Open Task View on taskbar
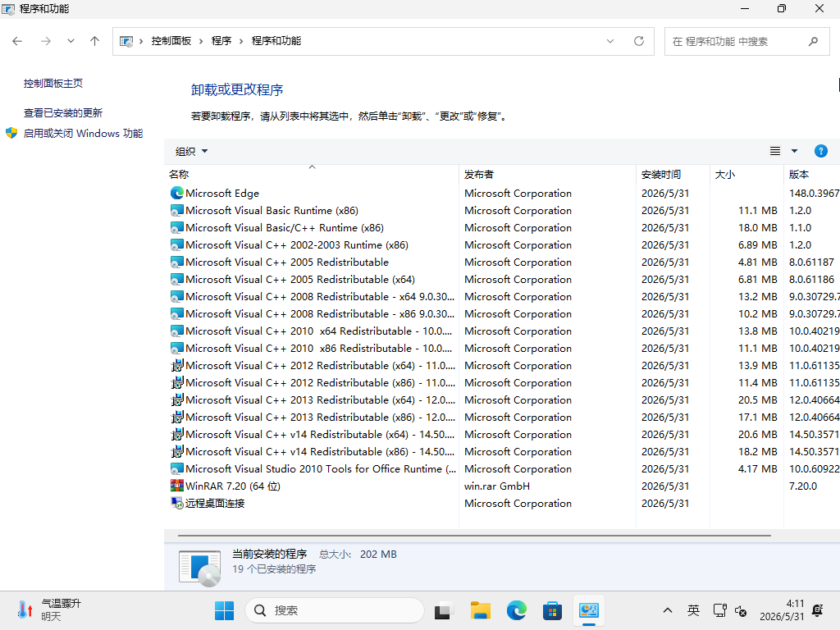This screenshot has height=630, width=840. (442, 610)
